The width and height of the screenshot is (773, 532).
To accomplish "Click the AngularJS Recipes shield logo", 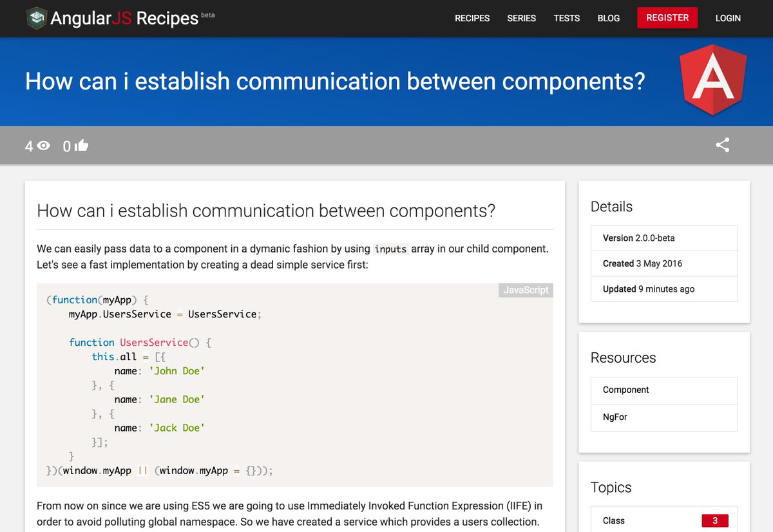I will tap(36, 18).
